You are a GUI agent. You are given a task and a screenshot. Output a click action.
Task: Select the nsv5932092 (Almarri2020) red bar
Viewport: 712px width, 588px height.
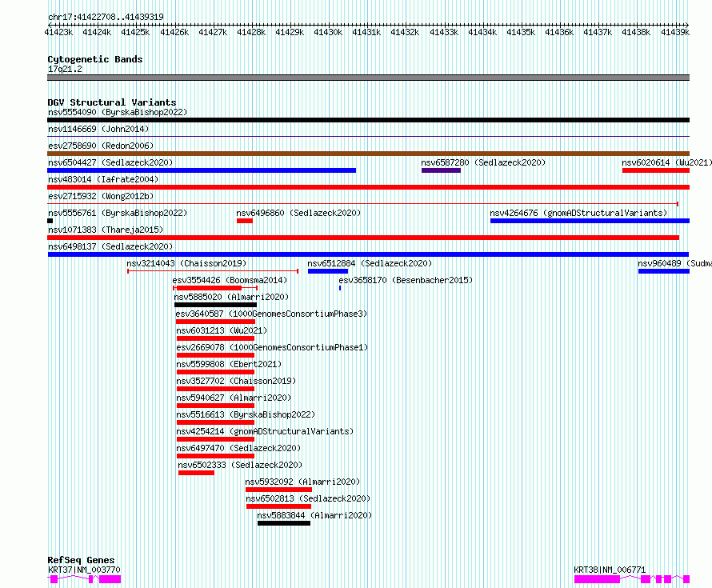279,490
